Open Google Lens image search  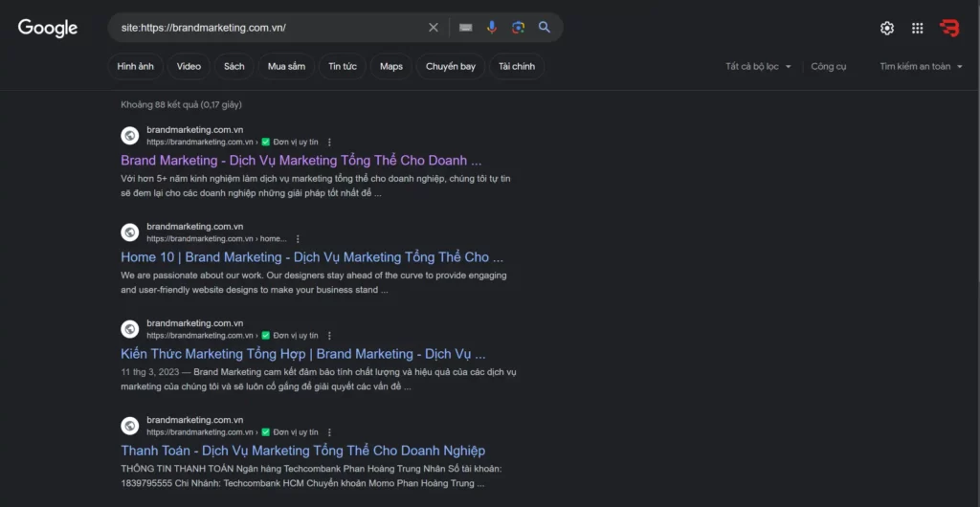coord(518,28)
